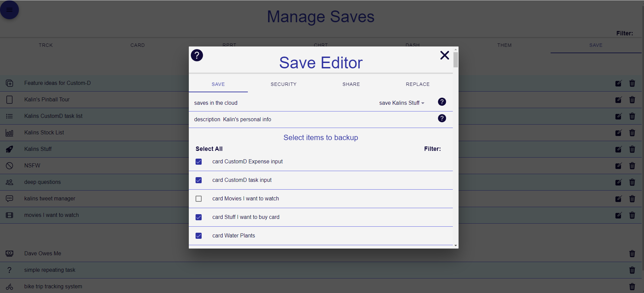Viewport: 644px width, 293px height.
Task: Delete the bike trip tracking system save
Action: tap(632, 287)
